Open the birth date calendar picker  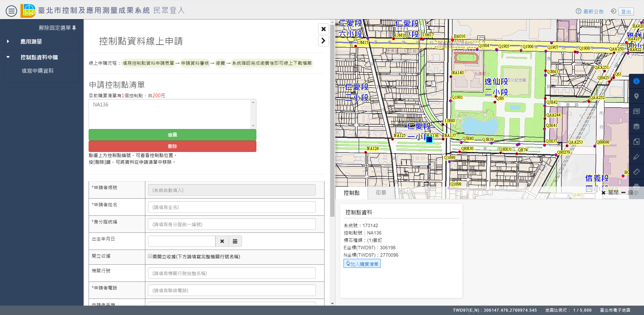click(235, 241)
